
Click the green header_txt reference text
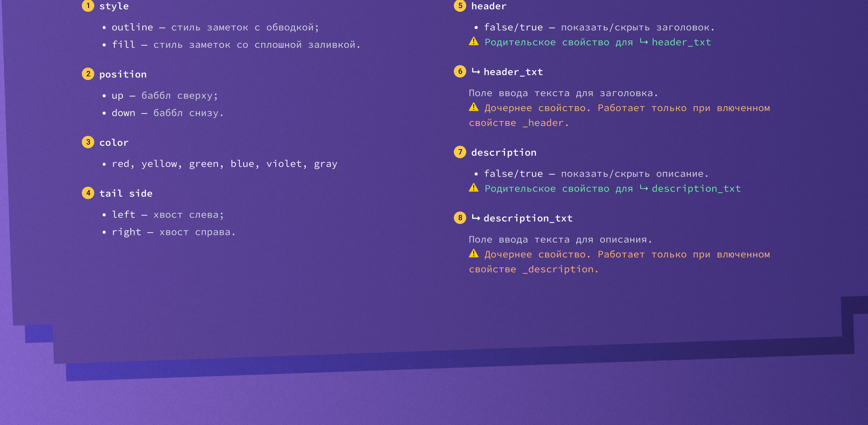click(x=681, y=42)
